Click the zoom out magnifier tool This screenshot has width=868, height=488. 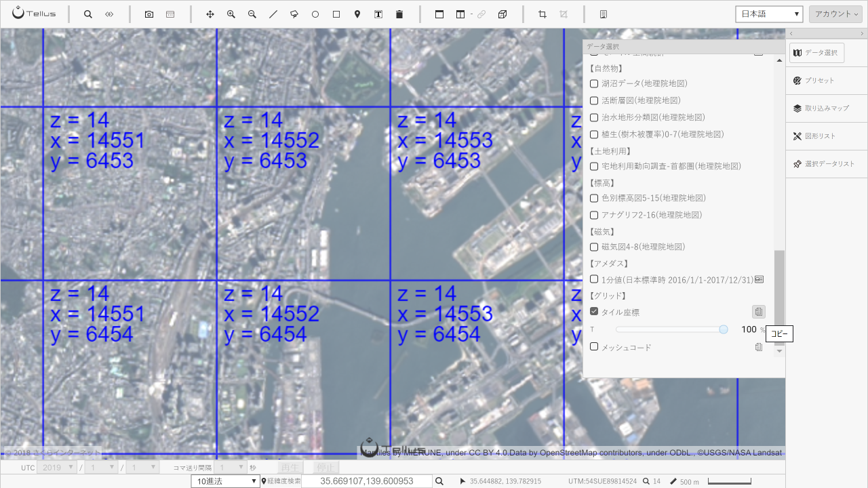(x=252, y=14)
